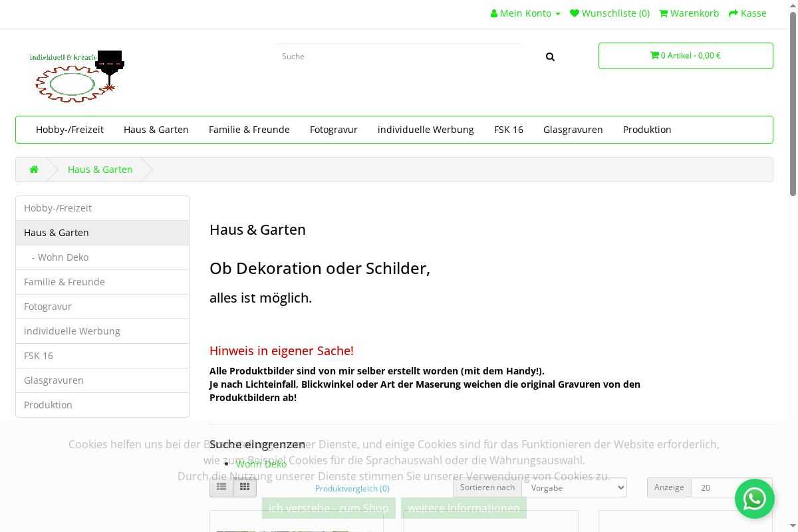Switch to grid view layout
The height and width of the screenshot is (532, 798).
(245, 487)
